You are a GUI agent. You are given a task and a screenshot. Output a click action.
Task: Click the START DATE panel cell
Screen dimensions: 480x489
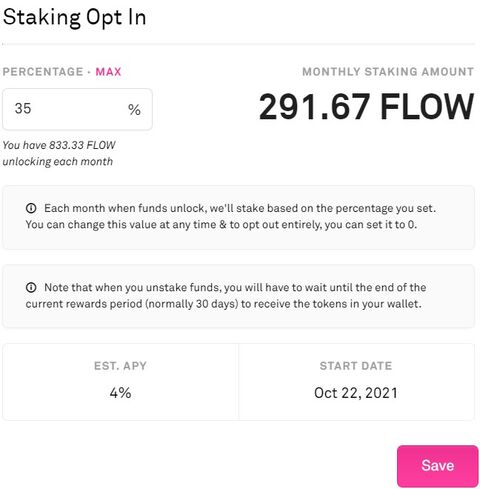(x=356, y=382)
